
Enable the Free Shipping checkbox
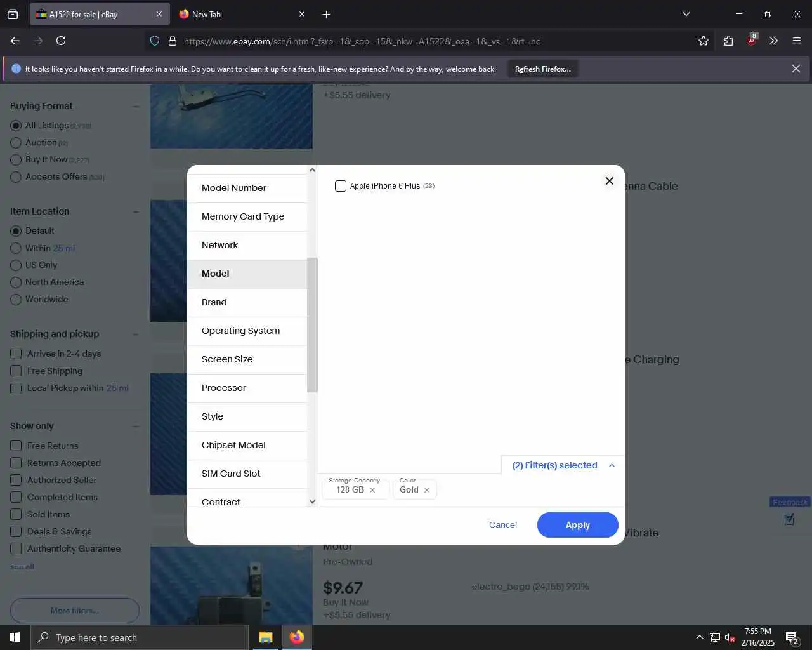pyautogui.click(x=16, y=371)
